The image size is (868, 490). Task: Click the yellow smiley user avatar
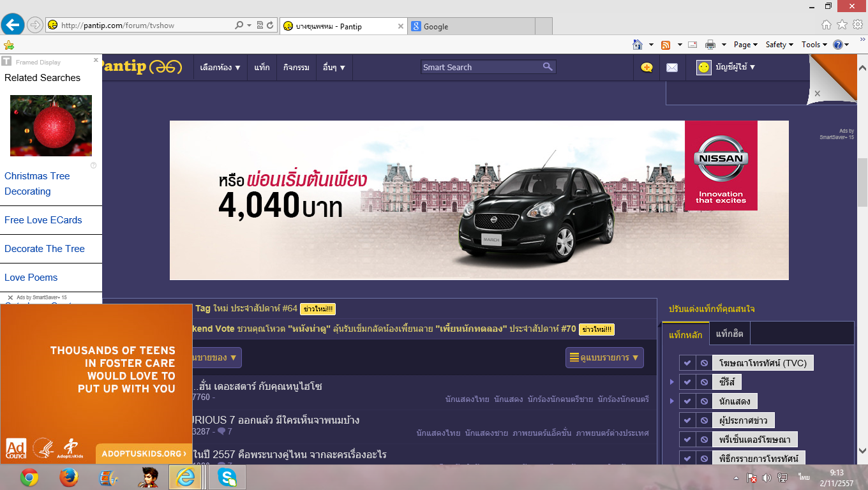point(704,68)
